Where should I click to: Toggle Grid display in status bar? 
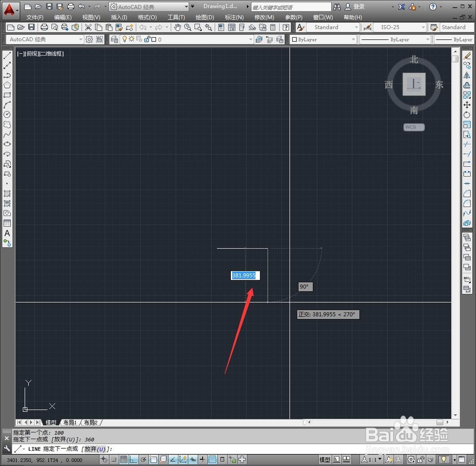[124, 460]
